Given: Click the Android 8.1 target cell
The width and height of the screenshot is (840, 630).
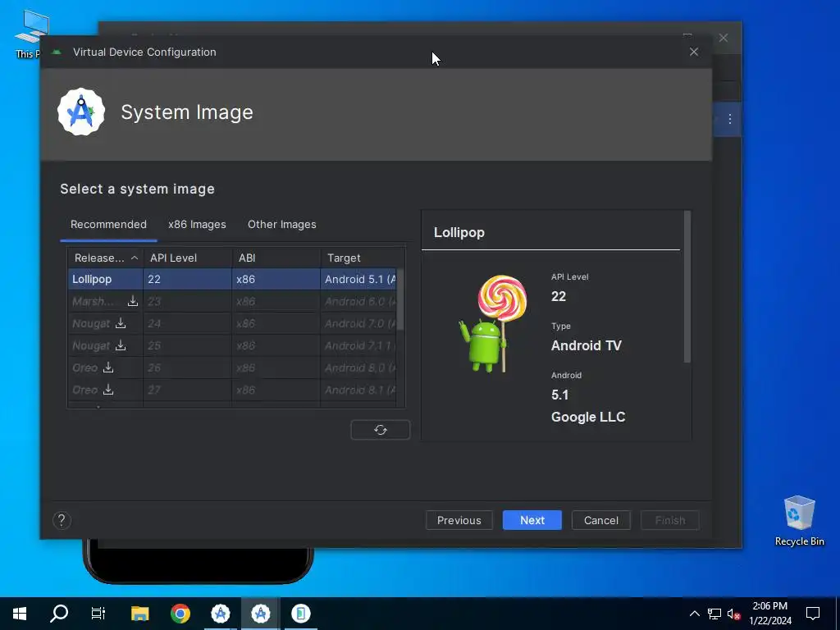Looking at the screenshot, I should coord(358,390).
